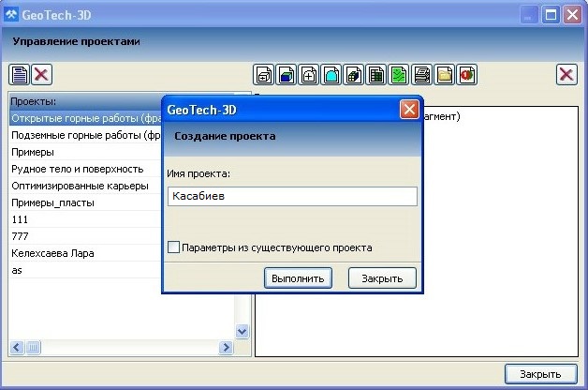Click the new project document icon
This screenshot has height=390, width=588.
tap(19, 74)
